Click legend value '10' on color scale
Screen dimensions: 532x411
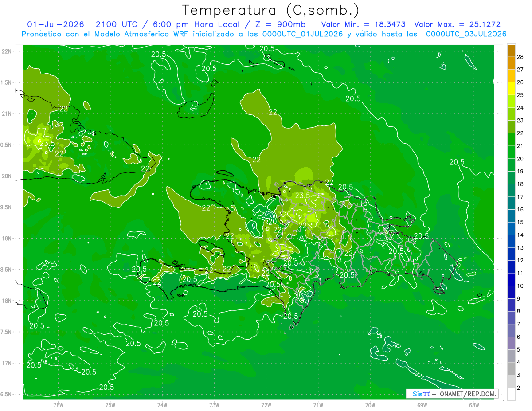click(x=520, y=286)
